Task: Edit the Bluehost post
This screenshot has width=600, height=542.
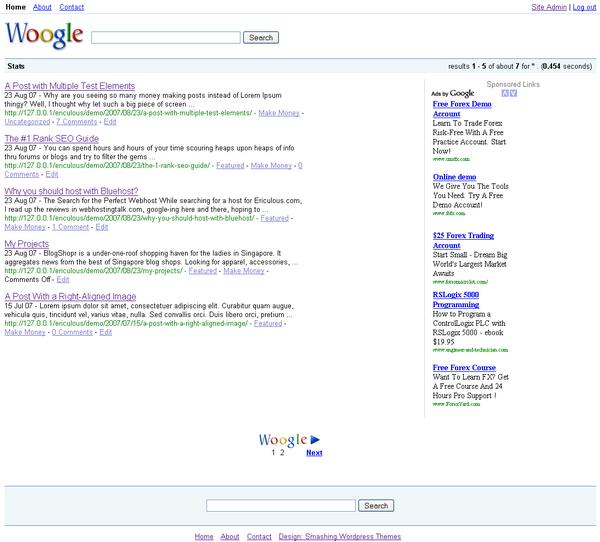Action: pyautogui.click(x=102, y=227)
